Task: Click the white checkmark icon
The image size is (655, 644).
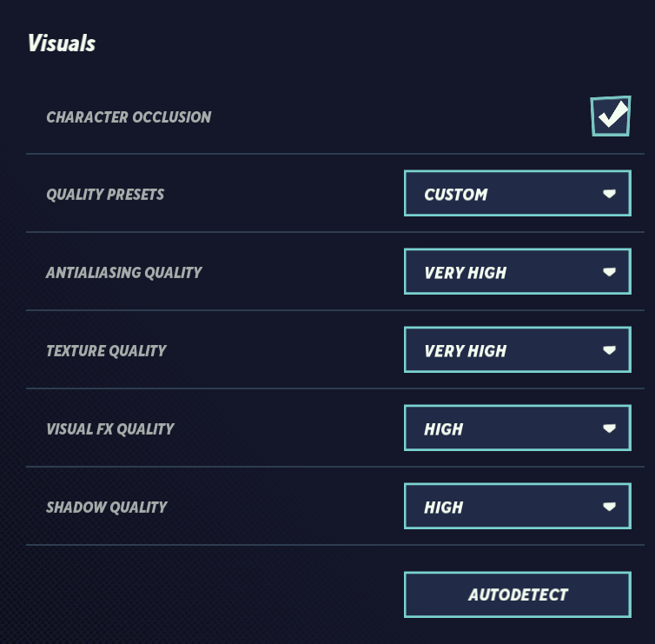Action: click(x=613, y=114)
